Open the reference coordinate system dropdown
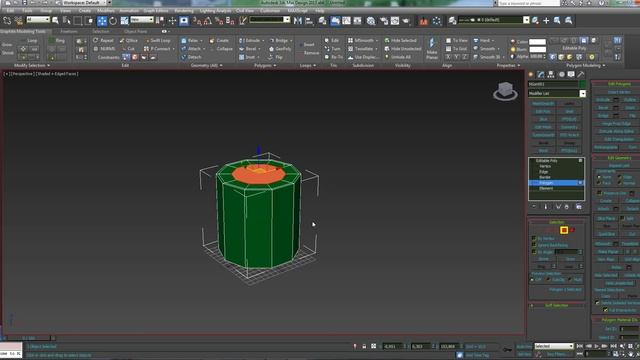 click(x=142, y=20)
